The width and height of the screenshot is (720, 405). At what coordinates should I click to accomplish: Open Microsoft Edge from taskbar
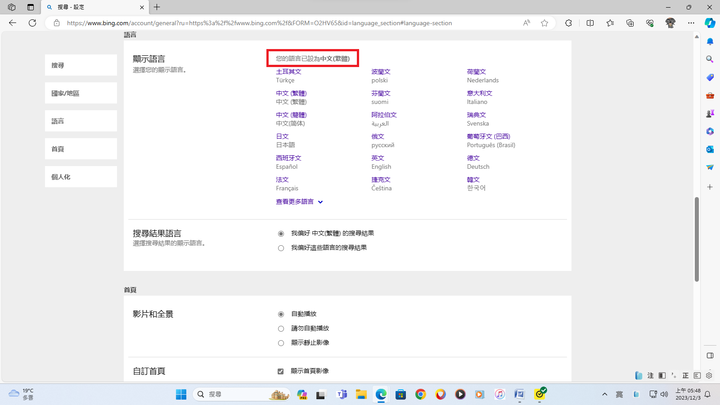point(381,394)
